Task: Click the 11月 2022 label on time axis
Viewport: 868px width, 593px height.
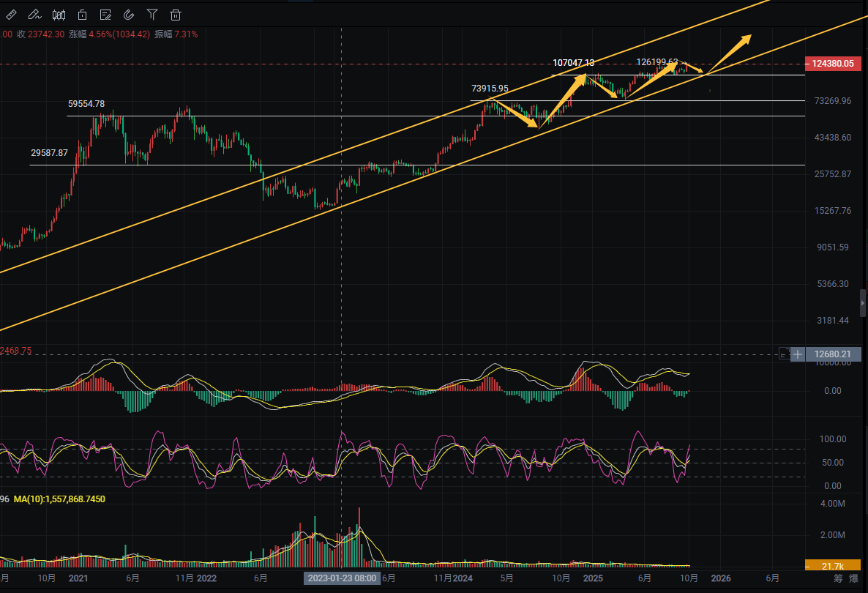Action: click(x=196, y=578)
